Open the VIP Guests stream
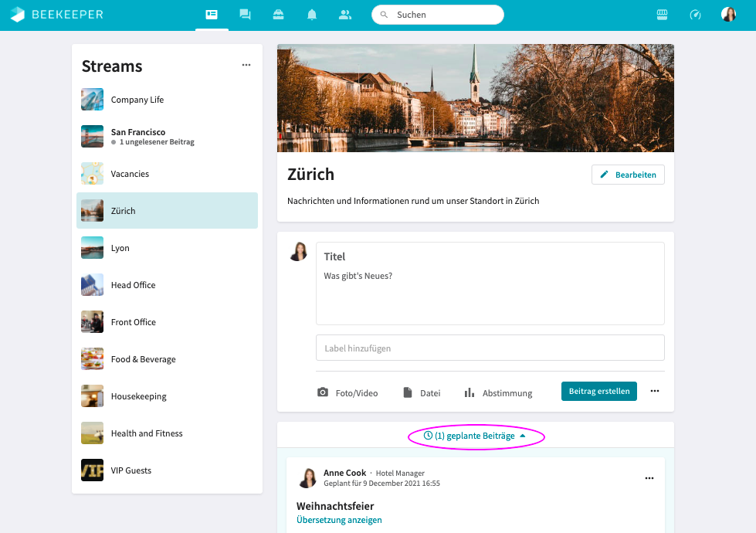 click(167, 470)
